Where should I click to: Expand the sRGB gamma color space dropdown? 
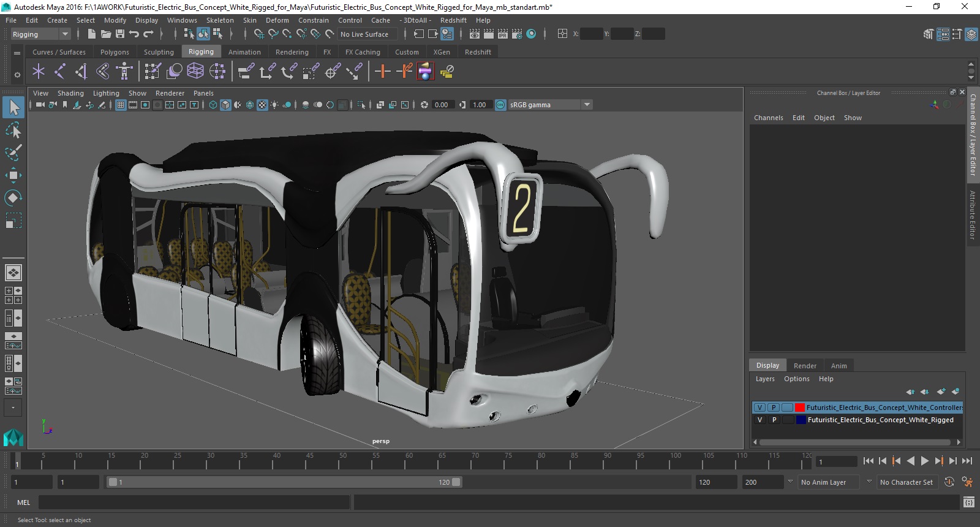tap(587, 105)
